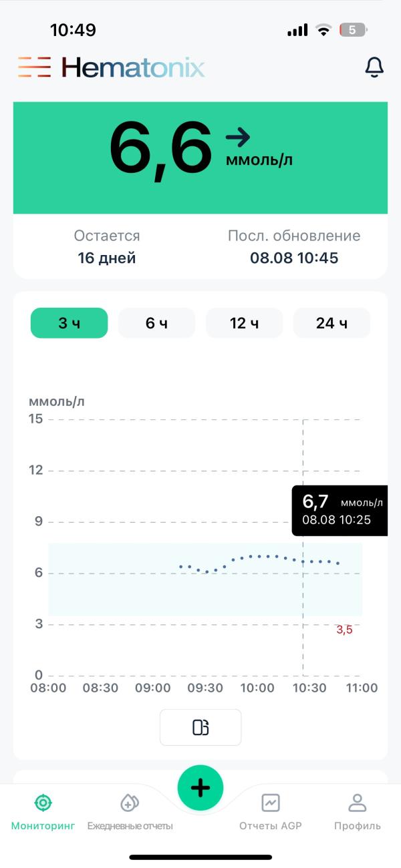Select the 3 ч time range
The image size is (401, 868).
pos(69,323)
